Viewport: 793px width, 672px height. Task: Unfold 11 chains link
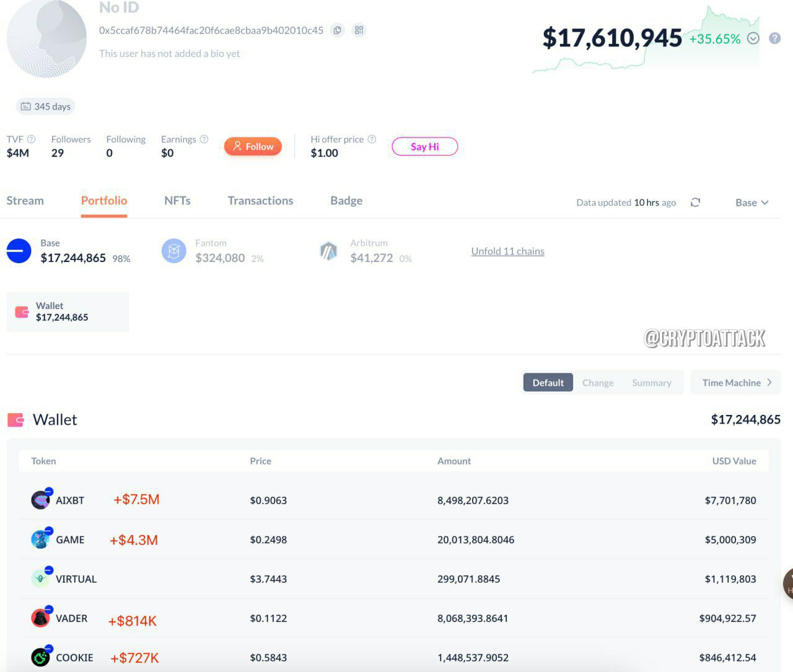[x=507, y=251]
